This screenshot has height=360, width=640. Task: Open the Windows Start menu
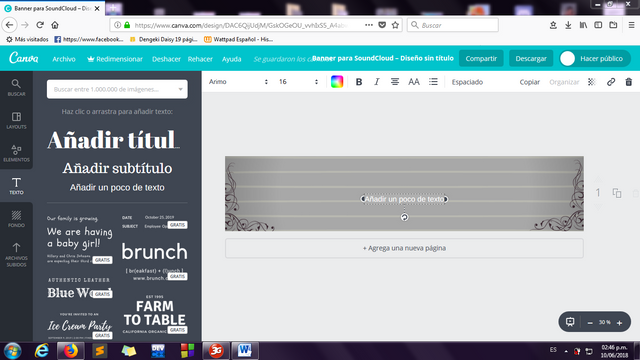(13, 351)
